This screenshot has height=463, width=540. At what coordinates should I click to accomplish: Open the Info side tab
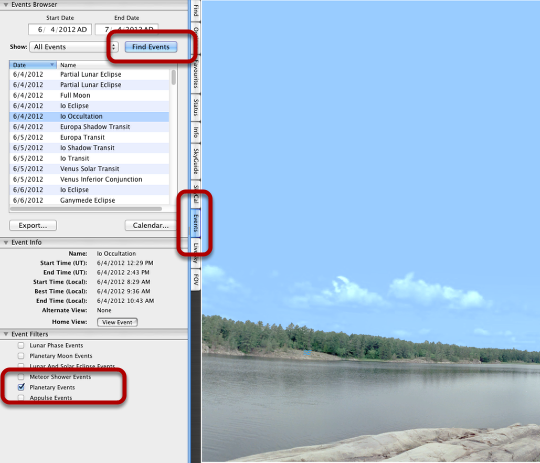(196, 132)
